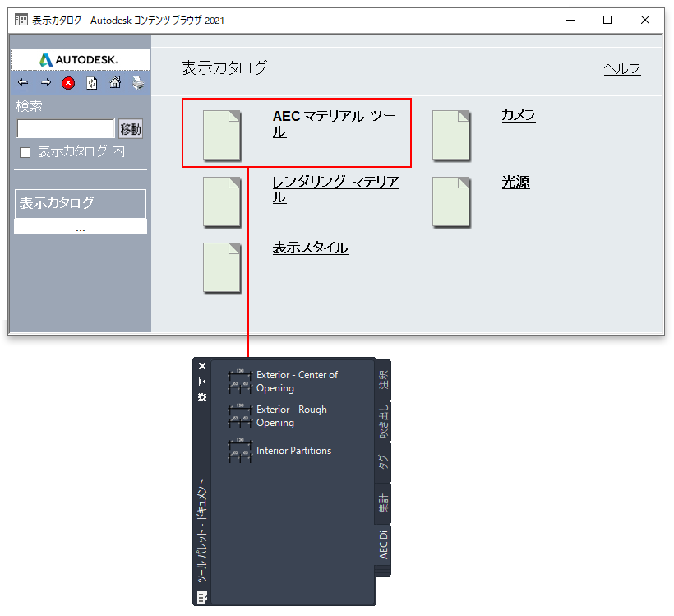Expand the ... bar under 表示カタログ
This screenshot has width=674, height=616.
pos(81,226)
